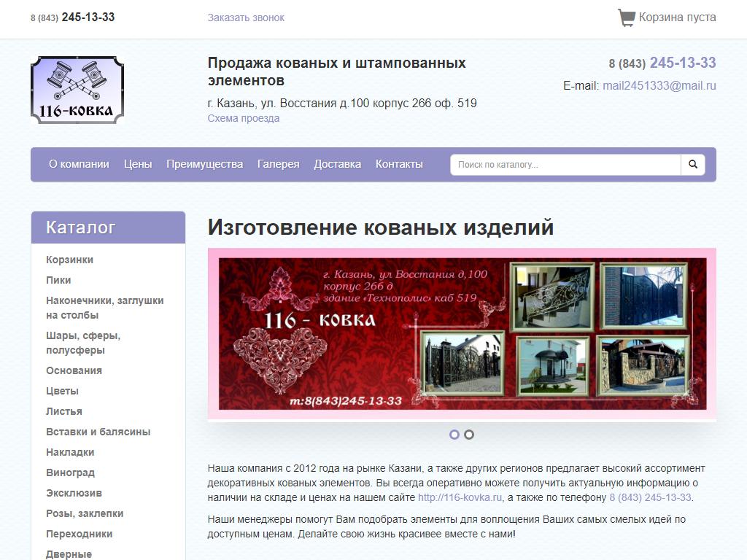Screen dimensions: 747x560
Task: Click the mail2451333@mail.ru email link
Action: click(x=659, y=85)
